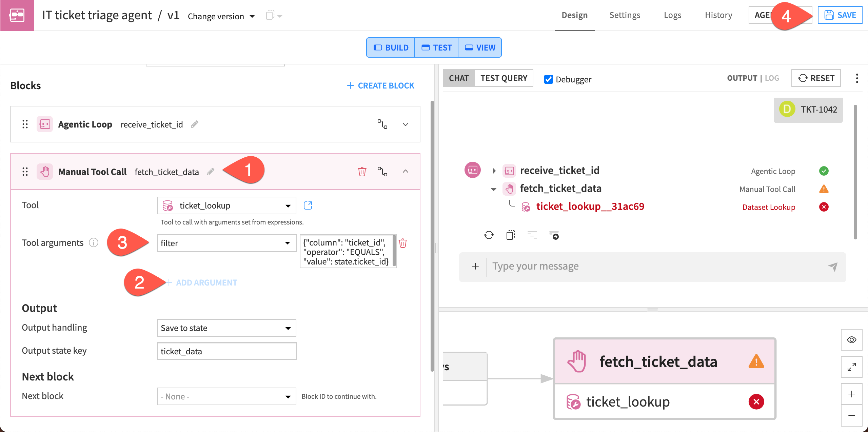Add attachment with plus icon in chat box

[x=475, y=267]
